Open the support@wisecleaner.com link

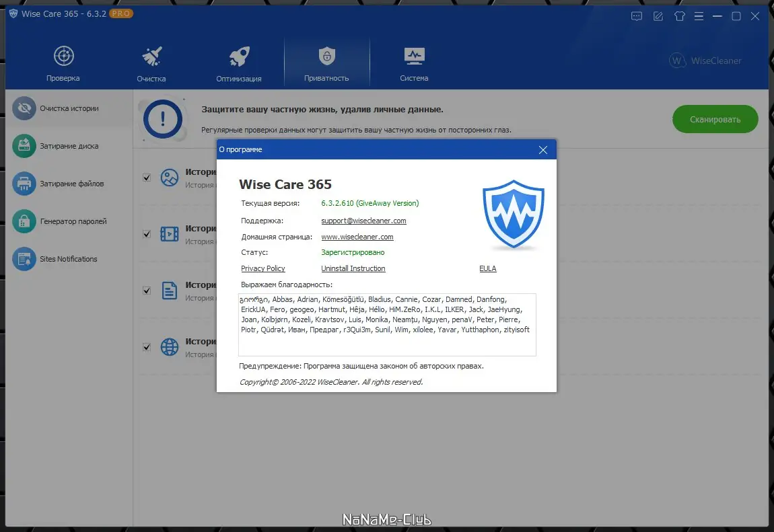[364, 221]
